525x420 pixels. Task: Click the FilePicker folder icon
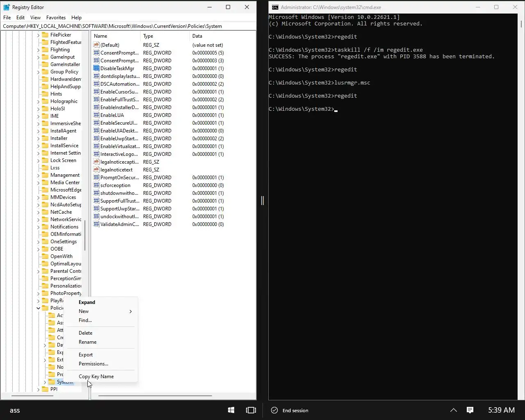(x=45, y=35)
